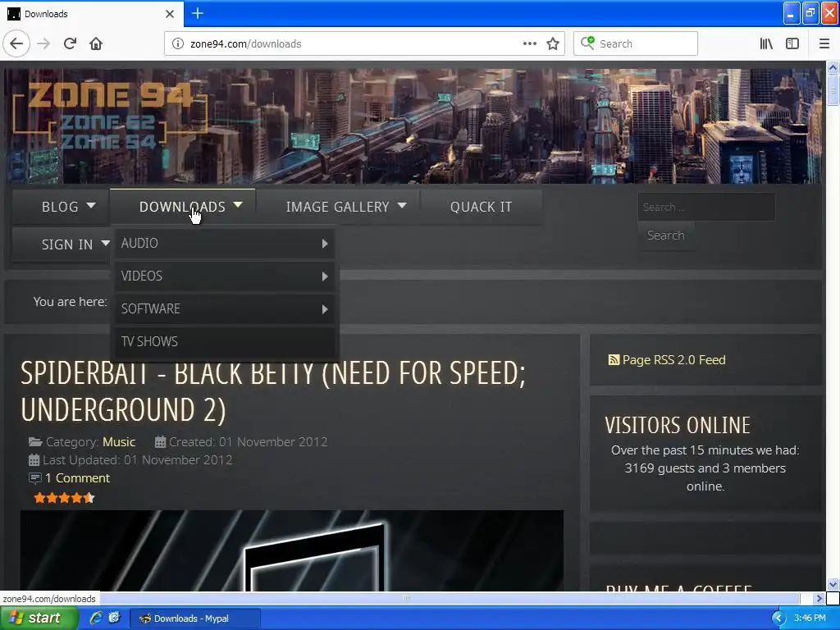The width and height of the screenshot is (840, 630).
Task: Click the Internet Explorer quick launch icon
Action: pos(96,618)
